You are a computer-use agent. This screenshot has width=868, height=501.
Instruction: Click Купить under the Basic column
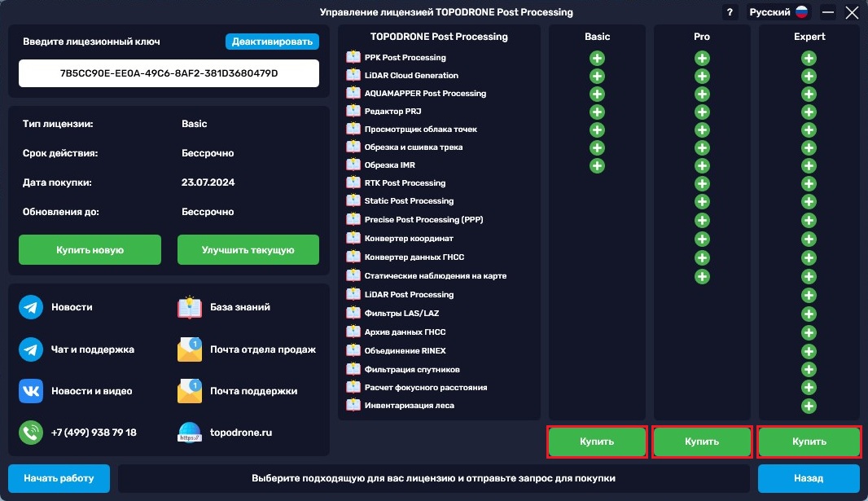[x=597, y=442]
